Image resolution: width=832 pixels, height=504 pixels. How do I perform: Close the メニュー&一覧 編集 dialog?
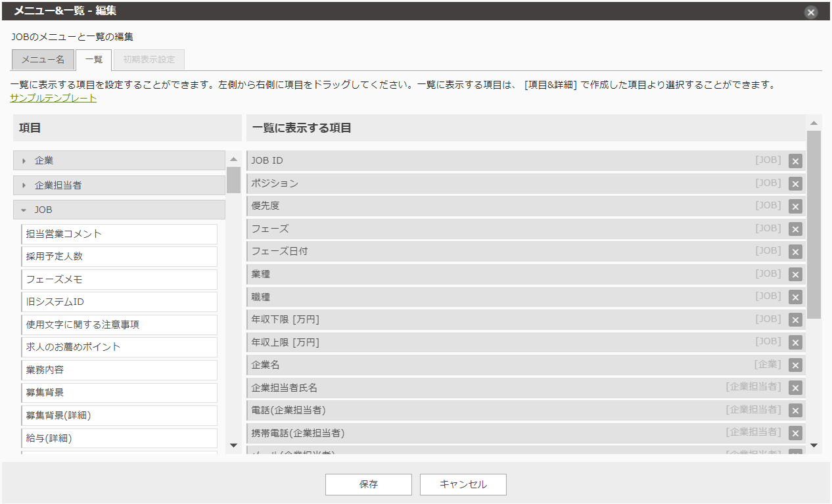(811, 12)
